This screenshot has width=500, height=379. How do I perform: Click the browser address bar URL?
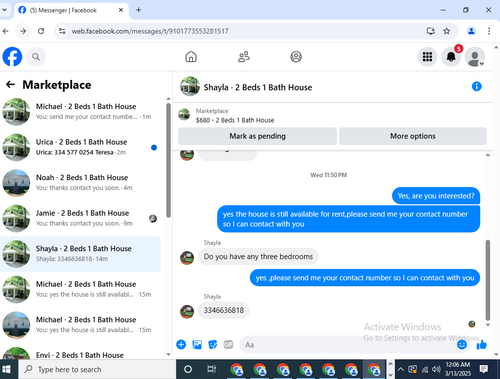(150, 31)
